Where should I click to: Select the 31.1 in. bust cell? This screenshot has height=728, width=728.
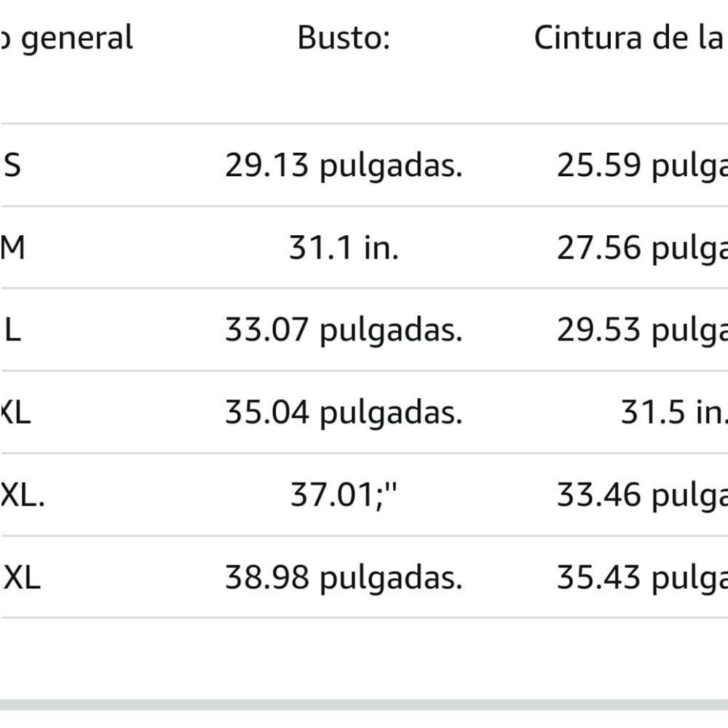pos(344,248)
